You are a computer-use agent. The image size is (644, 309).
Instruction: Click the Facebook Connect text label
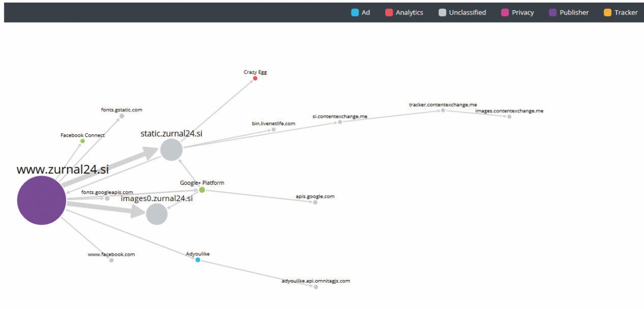pos(83,135)
